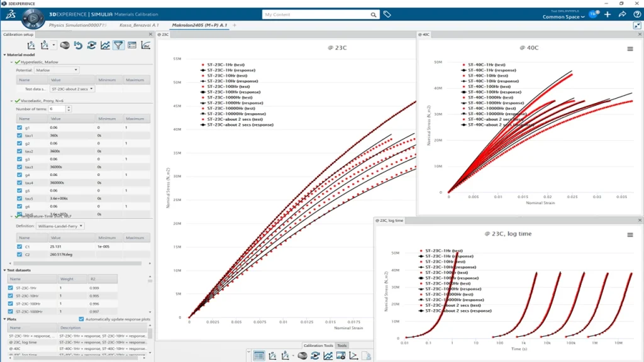The width and height of the screenshot is (644, 362).
Task: Click the material sample blob icon in setup toolbar
Action: coord(65,45)
